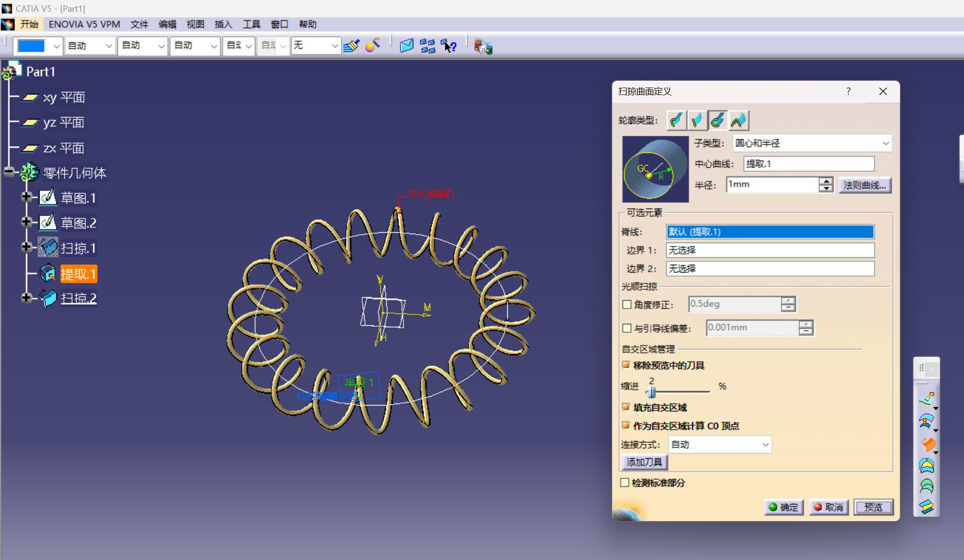
Task: Click the bottom icon in right toolbar
Action: pos(927,507)
